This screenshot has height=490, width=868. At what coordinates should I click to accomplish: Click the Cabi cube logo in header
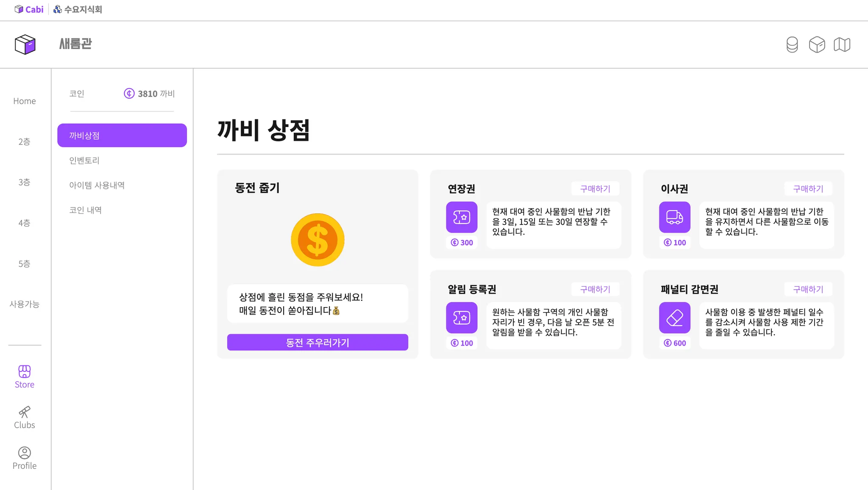[25, 44]
